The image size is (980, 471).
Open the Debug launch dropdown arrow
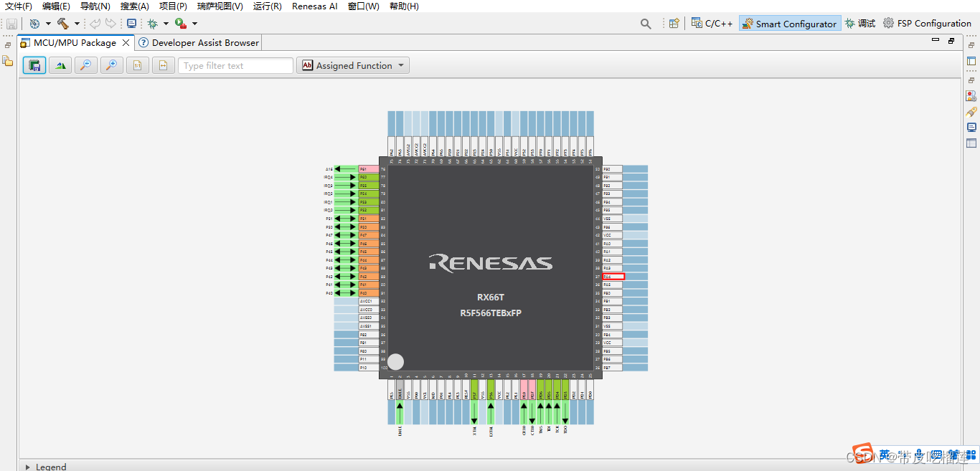pyautogui.click(x=166, y=24)
